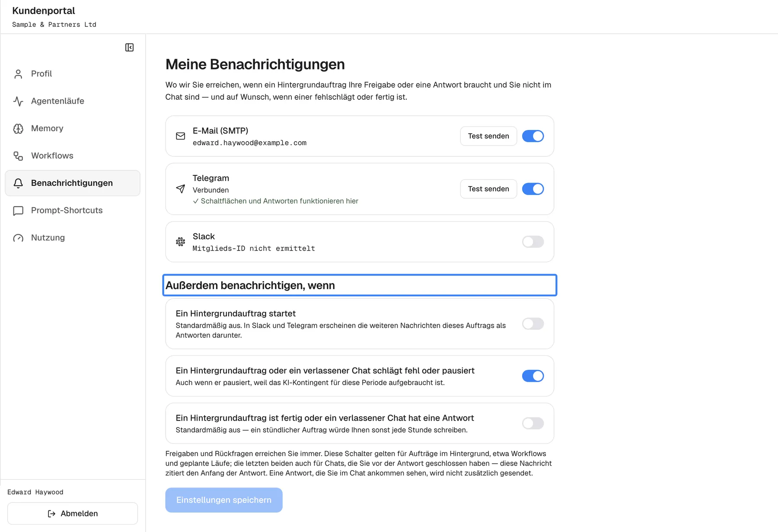Screen dimensions: 778x532
Task: Click the 'Außerdem benachrichtigen, wenn' heading
Action: click(x=250, y=285)
